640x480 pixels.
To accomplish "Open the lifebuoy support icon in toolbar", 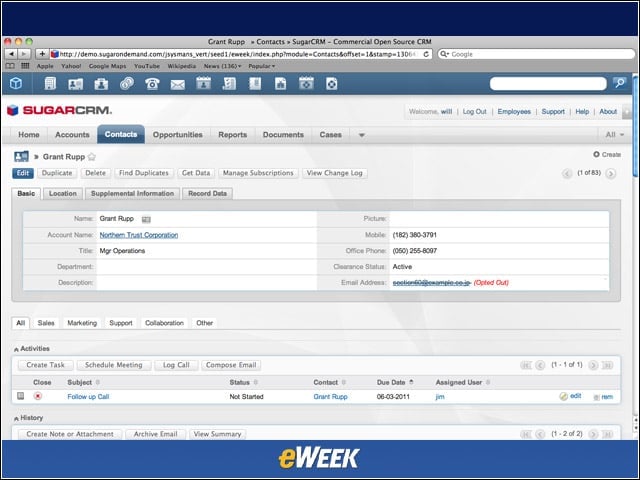I will pyautogui.click(x=331, y=84).
